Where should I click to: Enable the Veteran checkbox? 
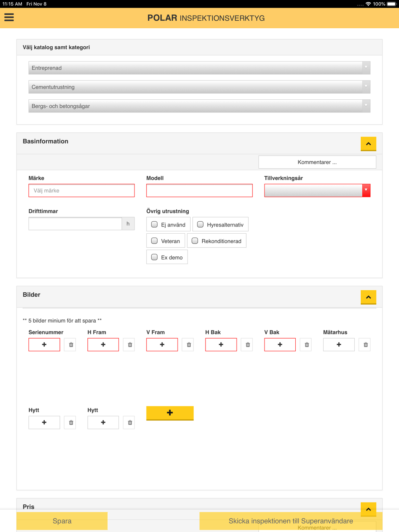[x=154, y=241]
